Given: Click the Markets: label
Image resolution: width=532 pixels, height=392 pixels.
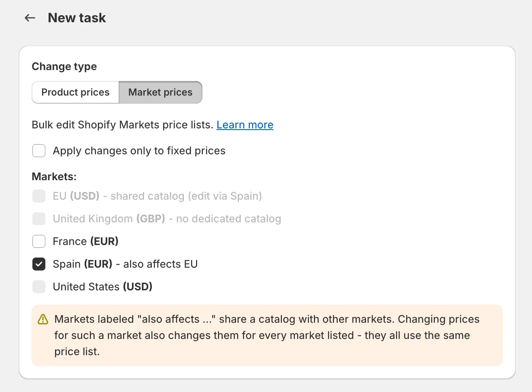Looking at the screenshot, I should tap(54, 177).
